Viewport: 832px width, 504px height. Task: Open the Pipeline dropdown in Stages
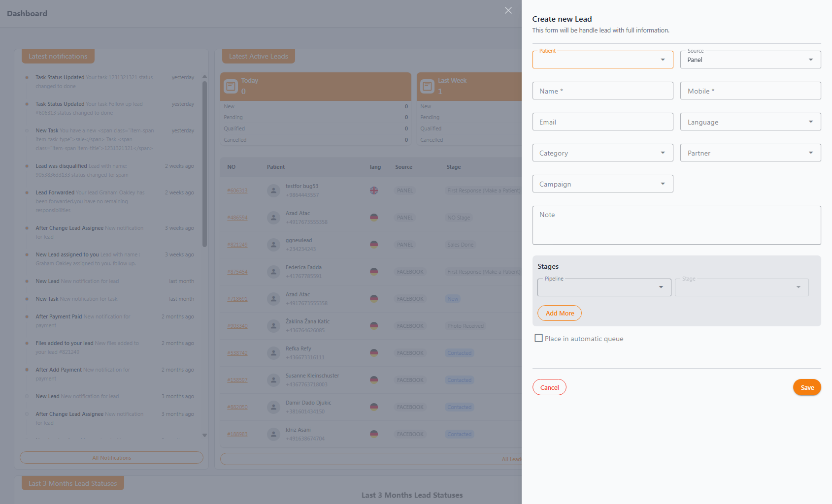tap(604, 287)
